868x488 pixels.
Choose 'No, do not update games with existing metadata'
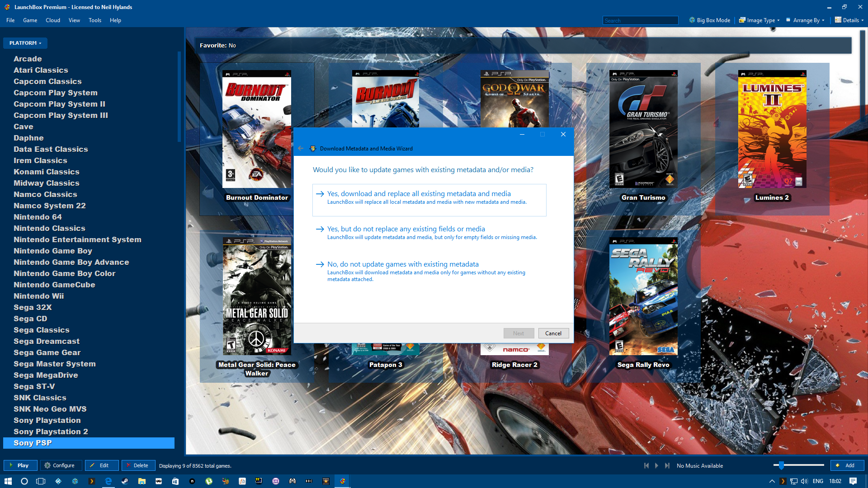tap(429, 272)
